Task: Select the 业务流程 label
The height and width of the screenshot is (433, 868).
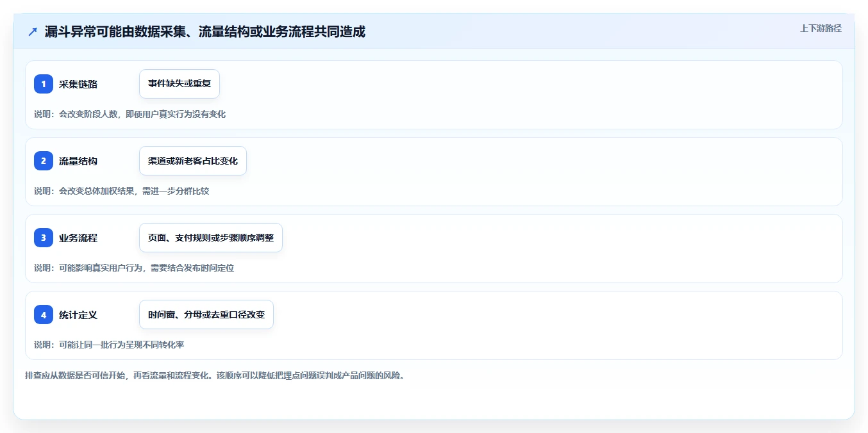Action: pyautogui.click(x=78, y=238)
